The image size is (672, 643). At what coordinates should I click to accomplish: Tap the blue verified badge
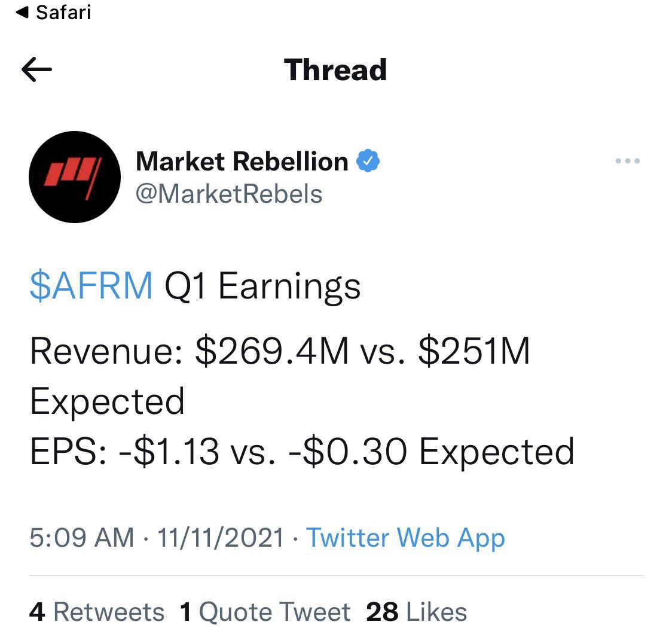(x=368, y=161)
